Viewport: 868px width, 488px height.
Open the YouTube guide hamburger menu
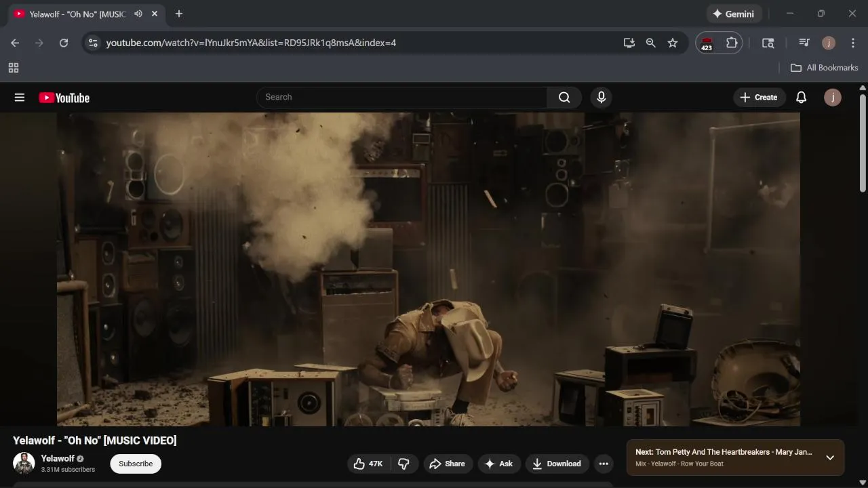[x=20, y=98]
